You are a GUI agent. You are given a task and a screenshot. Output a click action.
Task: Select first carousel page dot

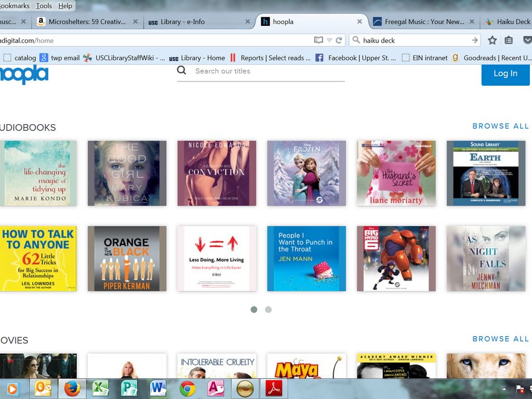(x=254, y=310)
